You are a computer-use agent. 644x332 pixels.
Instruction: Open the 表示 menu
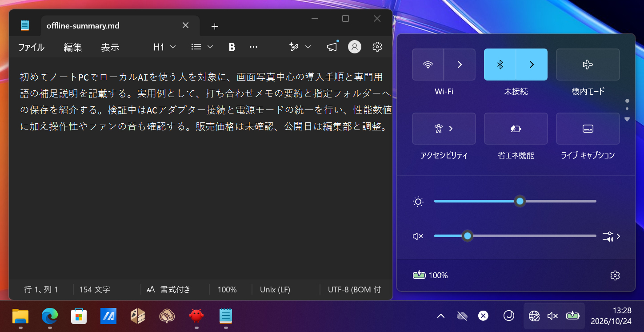110,47
